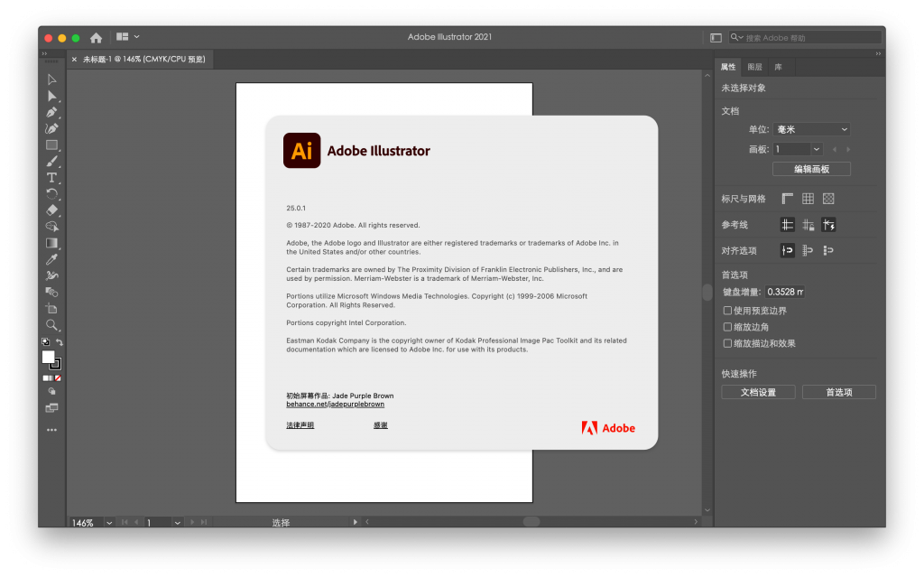Screen dimensions: 924x578
Task: Select the Rotate tool
Action: pos(51,194)
